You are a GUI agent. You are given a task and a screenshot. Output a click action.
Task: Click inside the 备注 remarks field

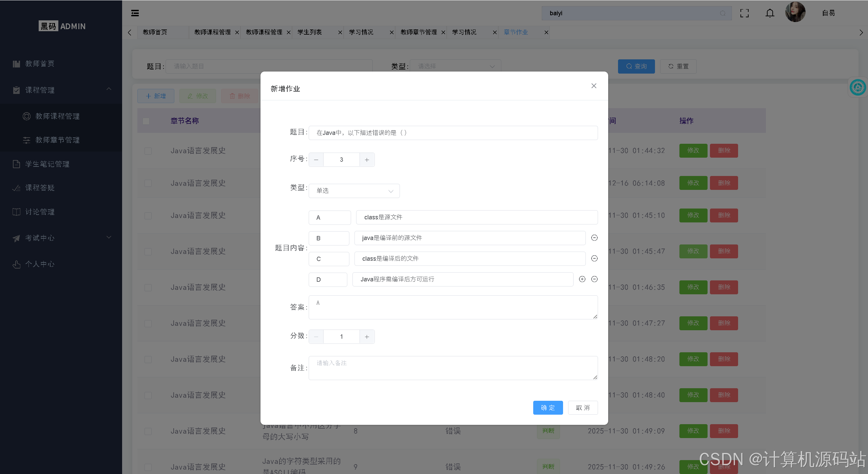pyautogui.click(x=453, y=368)
